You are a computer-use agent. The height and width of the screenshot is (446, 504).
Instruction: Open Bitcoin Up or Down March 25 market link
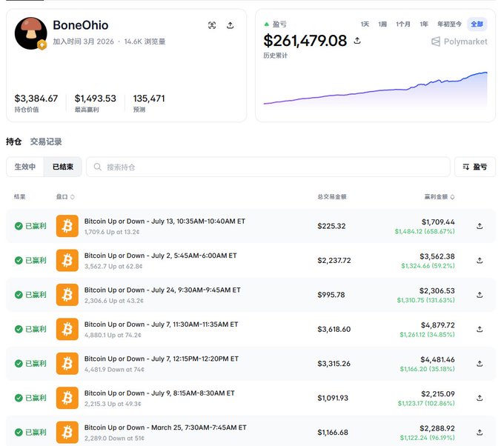[x=165, y=427]
